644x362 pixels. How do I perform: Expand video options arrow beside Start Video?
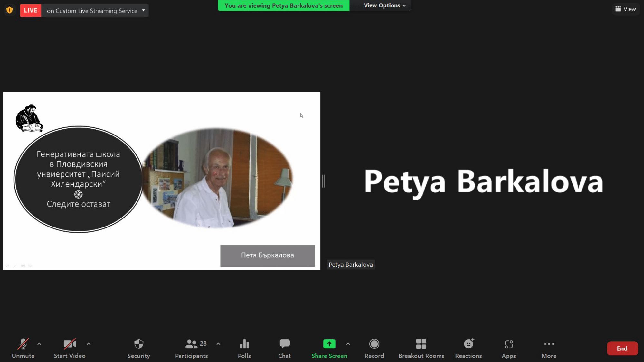click(x=89, y=344)
